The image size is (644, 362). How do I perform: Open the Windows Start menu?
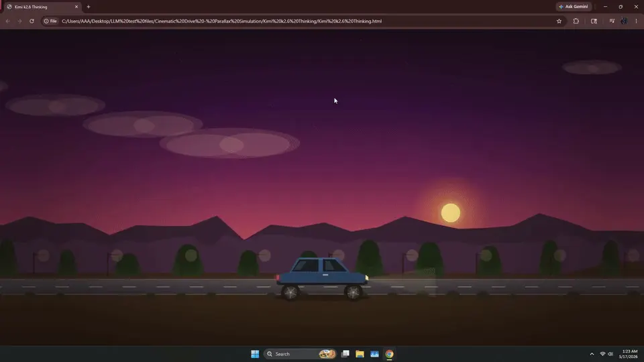(255, 354)
